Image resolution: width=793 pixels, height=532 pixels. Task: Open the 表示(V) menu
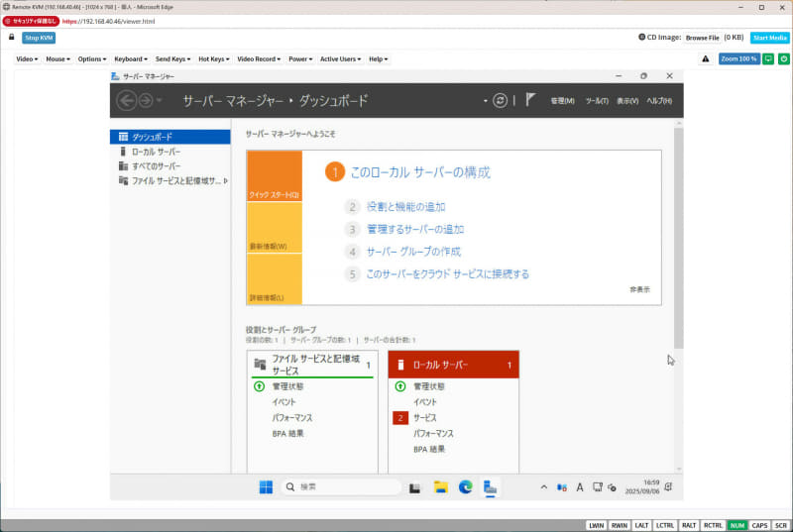[x=627, y=101]
